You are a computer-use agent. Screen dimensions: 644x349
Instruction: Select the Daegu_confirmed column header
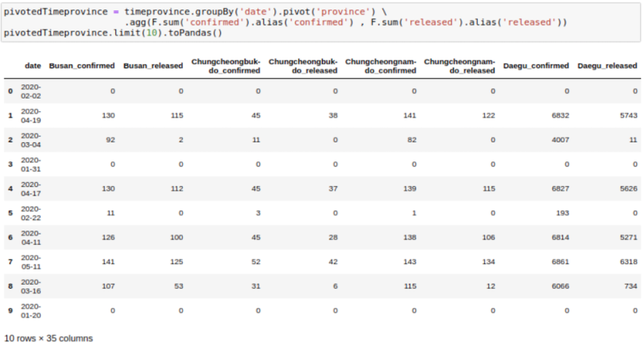[536, 66]
